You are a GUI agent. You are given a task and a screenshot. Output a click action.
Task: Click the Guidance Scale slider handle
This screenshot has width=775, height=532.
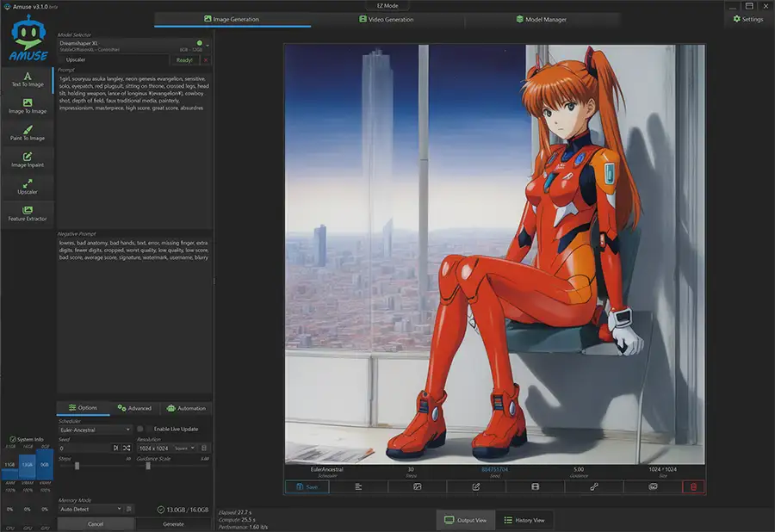tap(148, 466)
